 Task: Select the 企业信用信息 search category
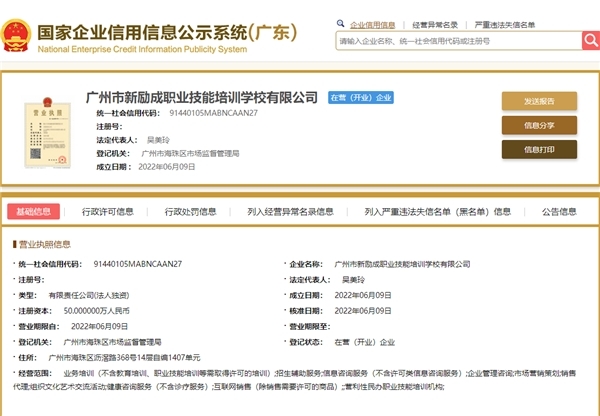(372, 25)
